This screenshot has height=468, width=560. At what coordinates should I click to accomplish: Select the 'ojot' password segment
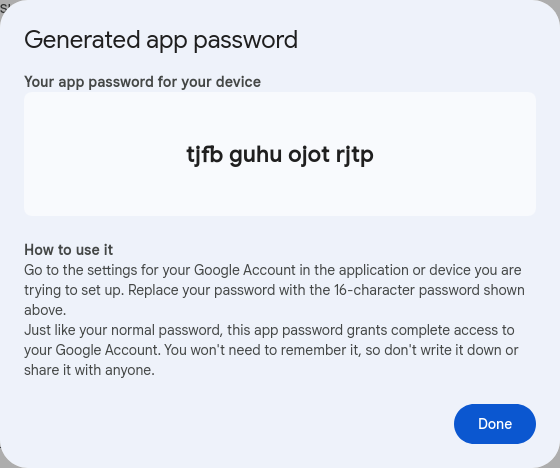(x=309, y=155)
